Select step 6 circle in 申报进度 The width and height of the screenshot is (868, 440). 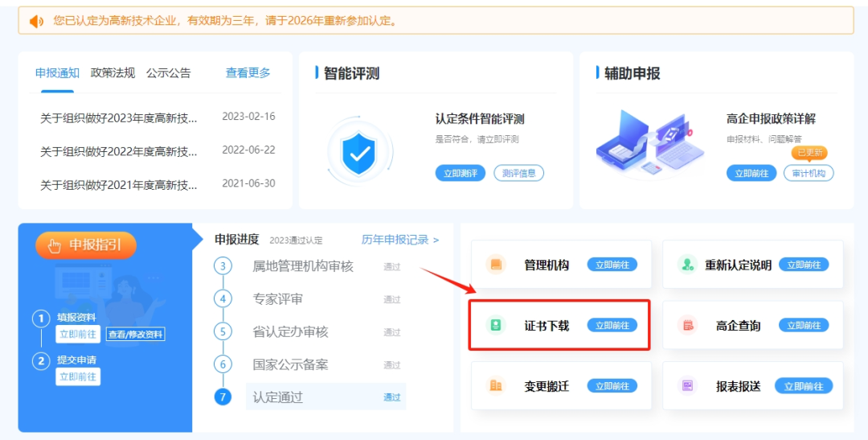point(223,364)
